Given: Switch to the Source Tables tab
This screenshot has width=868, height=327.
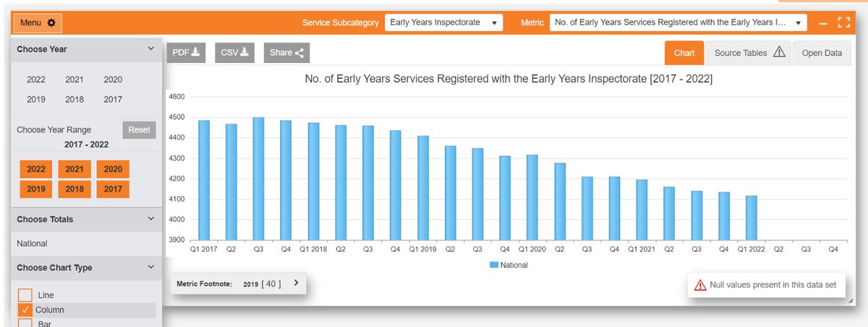Looking at the screenshot, I should pos(749,53).
